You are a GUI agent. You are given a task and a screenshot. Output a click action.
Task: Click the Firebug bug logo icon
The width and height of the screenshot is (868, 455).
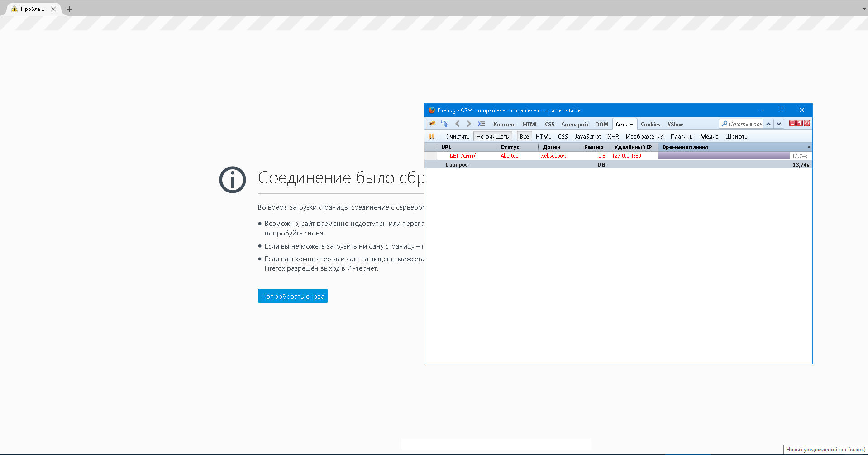[x=432, y=124]
